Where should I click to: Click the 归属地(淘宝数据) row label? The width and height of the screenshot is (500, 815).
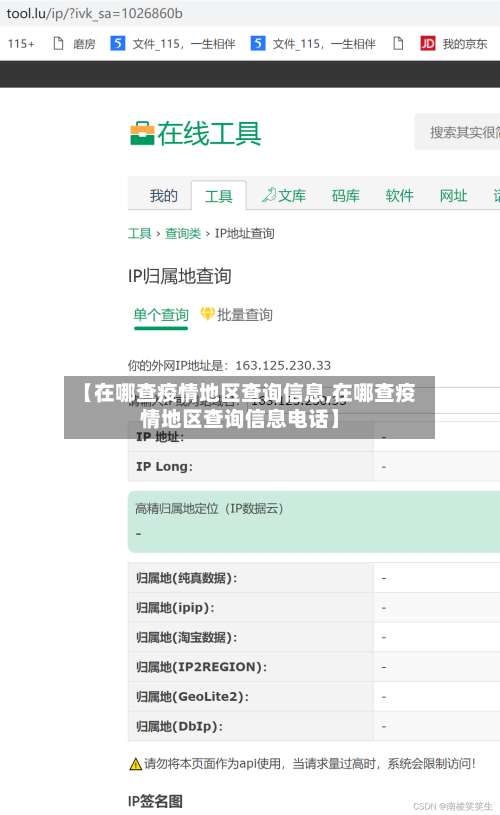coord(187,637)
